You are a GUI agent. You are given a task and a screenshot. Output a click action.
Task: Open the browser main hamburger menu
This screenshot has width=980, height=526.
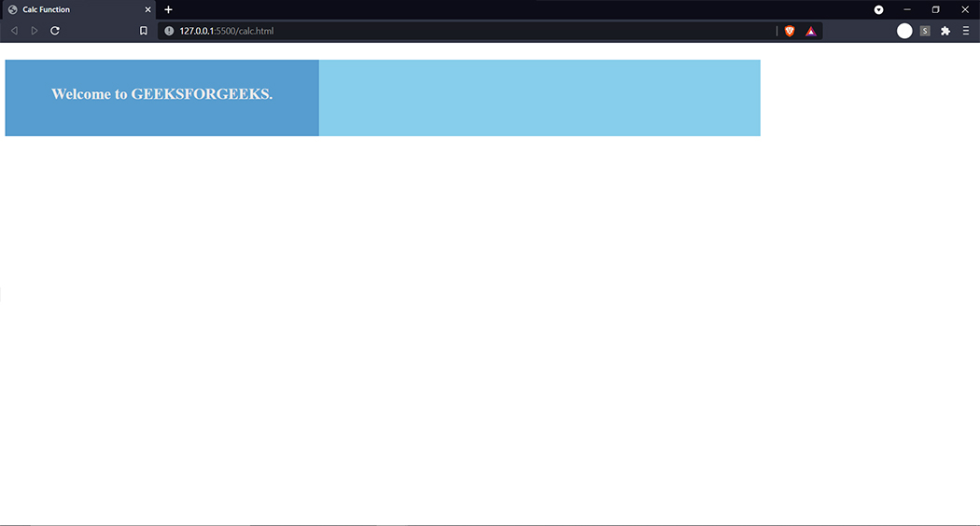click(x=966, y=31)
